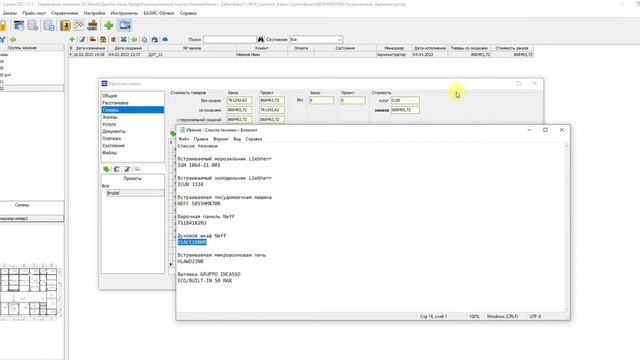Image resolution: width=640 pixels, height=360 pixels.
Task: Select Общие section in order card
Action: [133, 96]
